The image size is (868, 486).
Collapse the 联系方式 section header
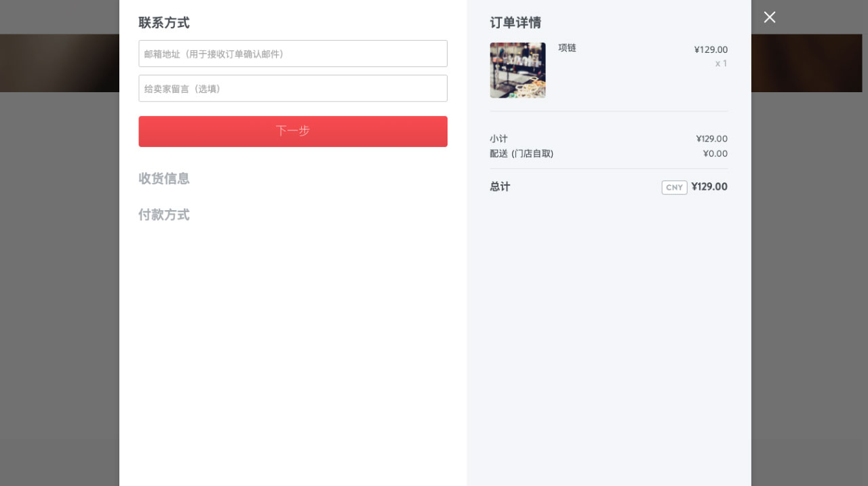pos(165,22)
